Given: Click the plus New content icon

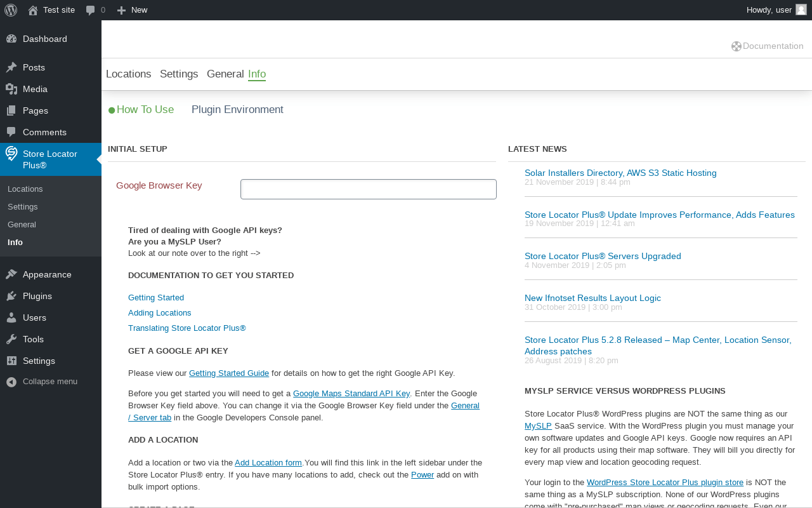Looking at the screenshot, I should [122, 10].
